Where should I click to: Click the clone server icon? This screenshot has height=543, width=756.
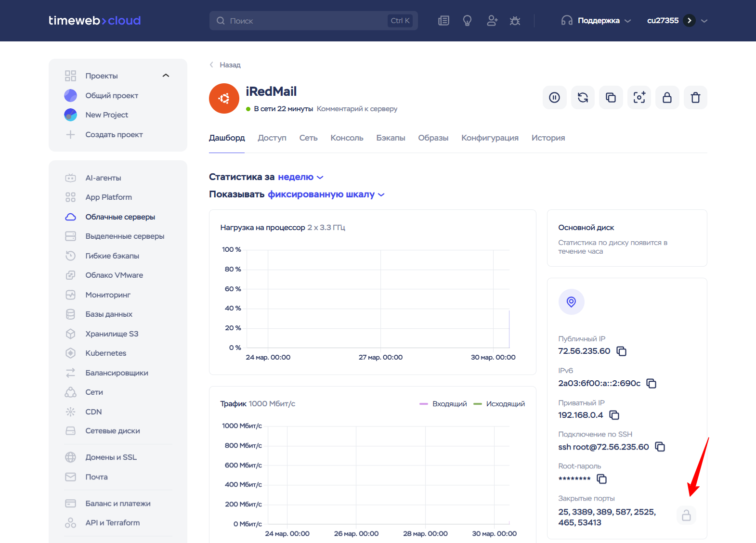click(x=611, y=98)
